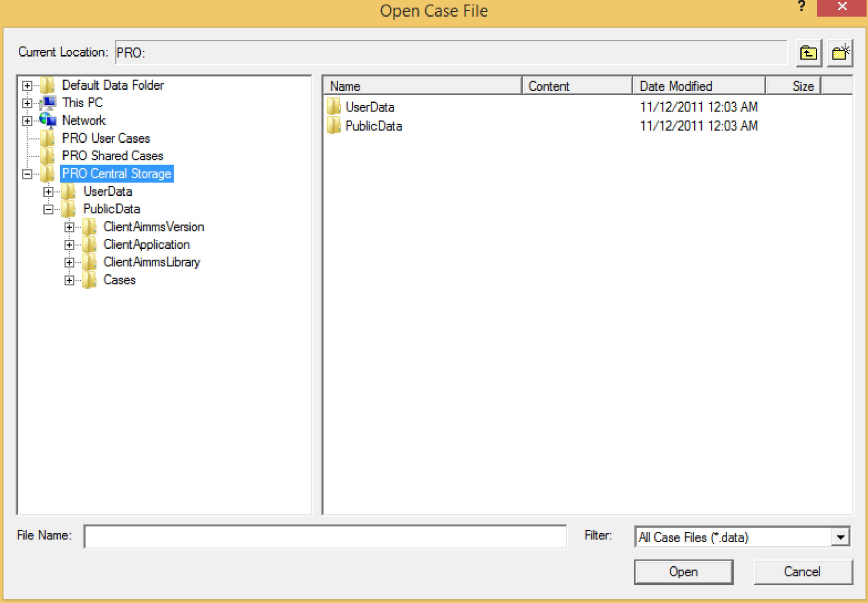
Task: Select Cases label in folder tree
Action: [x=120, y=280]
